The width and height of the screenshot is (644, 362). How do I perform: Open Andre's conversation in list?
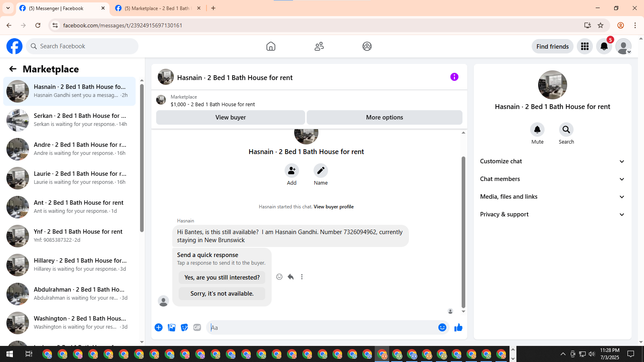[x=69, y=149]
